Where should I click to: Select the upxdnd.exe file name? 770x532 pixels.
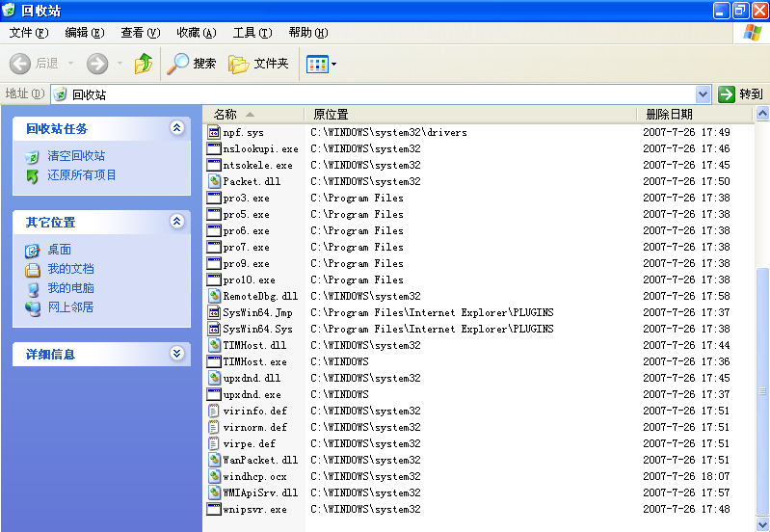252,394
